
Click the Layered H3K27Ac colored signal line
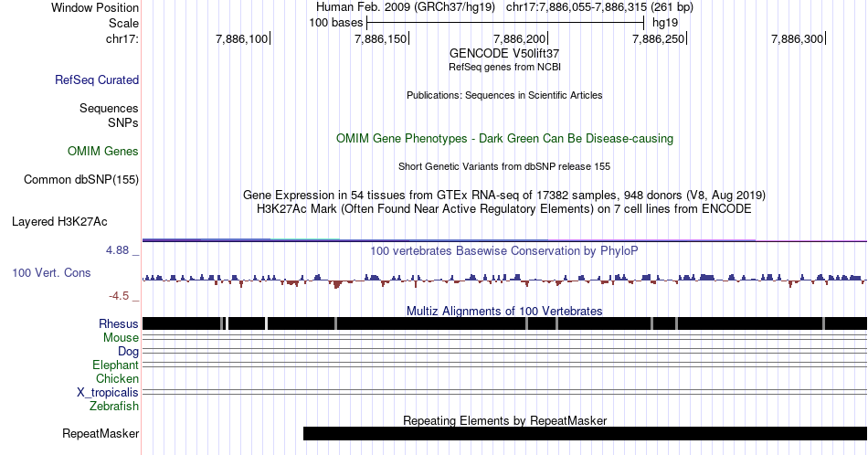pyautogui.click(x=504, y=240)
